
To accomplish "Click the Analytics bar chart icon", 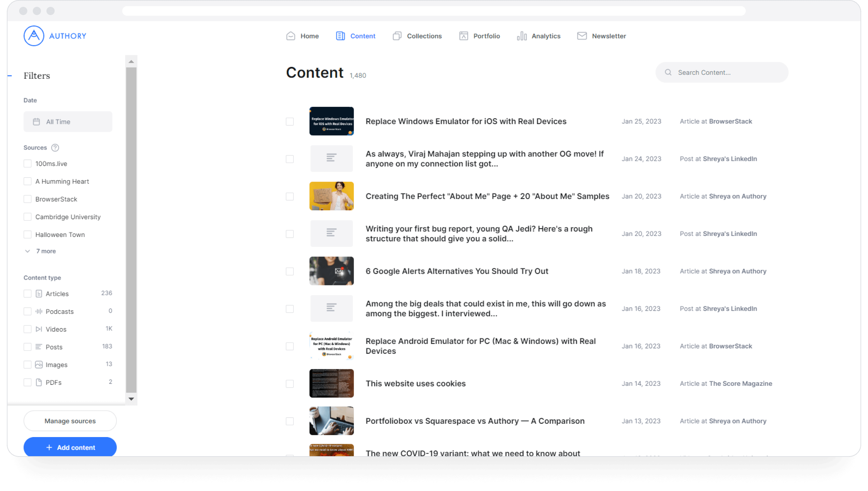I will tap(522, 36).
